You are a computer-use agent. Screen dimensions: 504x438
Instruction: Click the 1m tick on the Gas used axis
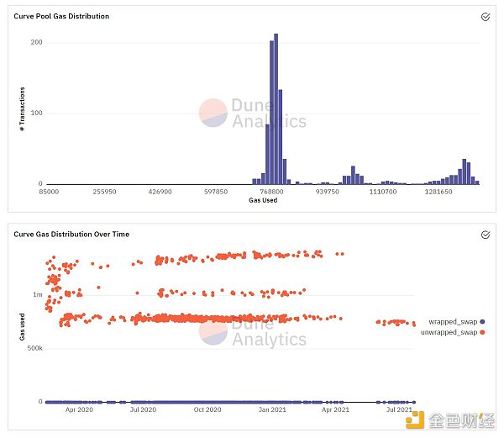pyautogui.click(x=38, y=295)
